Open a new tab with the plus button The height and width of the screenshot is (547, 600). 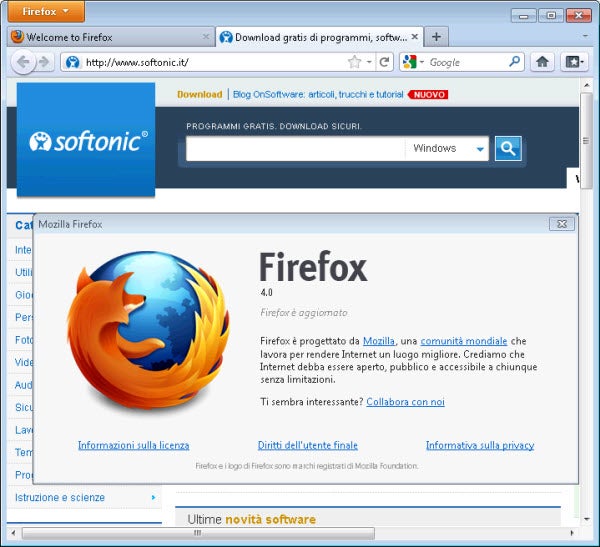point(436,37)
